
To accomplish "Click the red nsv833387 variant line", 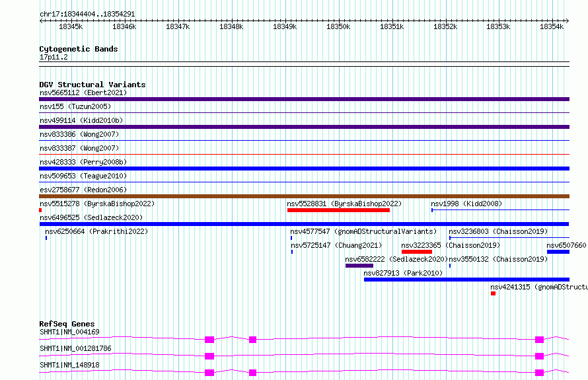I will click(x=304, y=154).
